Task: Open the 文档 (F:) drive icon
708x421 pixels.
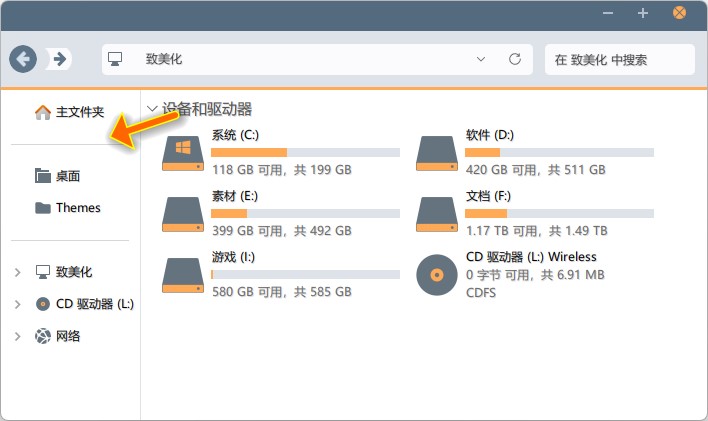Action: [x=437, y=212]
